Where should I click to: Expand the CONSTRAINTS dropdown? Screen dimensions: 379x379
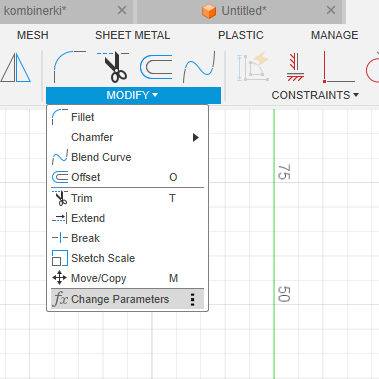pyautogui.click(x=315, y=95)
